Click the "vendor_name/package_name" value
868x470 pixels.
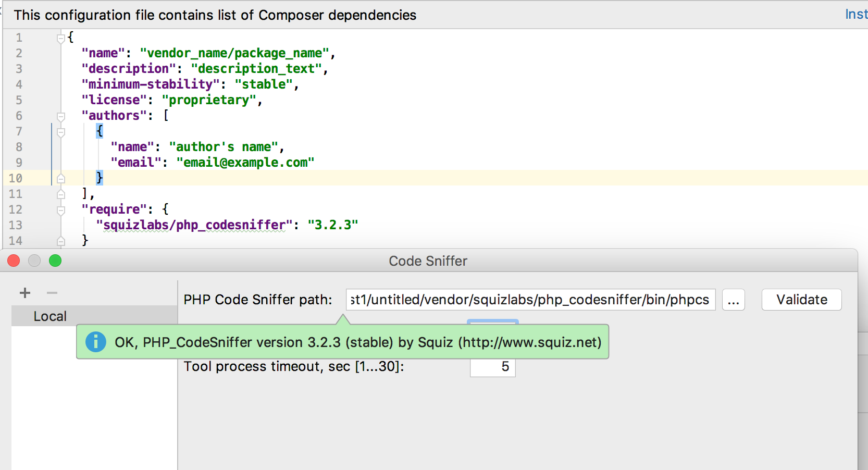tap(234, 53)
